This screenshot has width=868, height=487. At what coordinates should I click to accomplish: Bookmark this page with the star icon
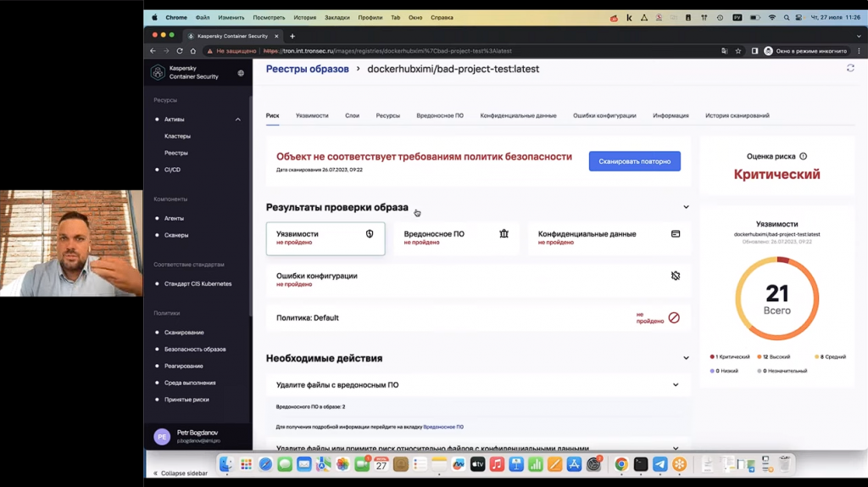[738, 51]
